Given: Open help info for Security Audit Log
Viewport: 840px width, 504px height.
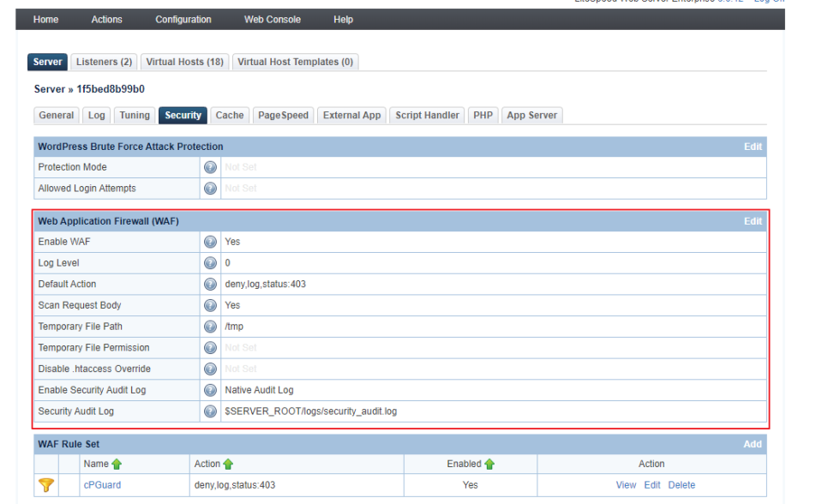Looking at the screenshot, I should click(210, 411).
